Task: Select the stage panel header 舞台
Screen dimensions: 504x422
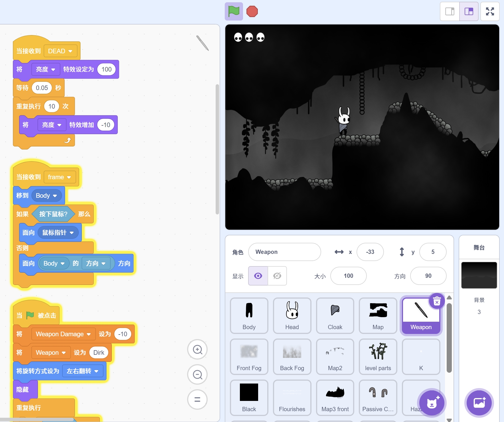Action: [479, 248]
